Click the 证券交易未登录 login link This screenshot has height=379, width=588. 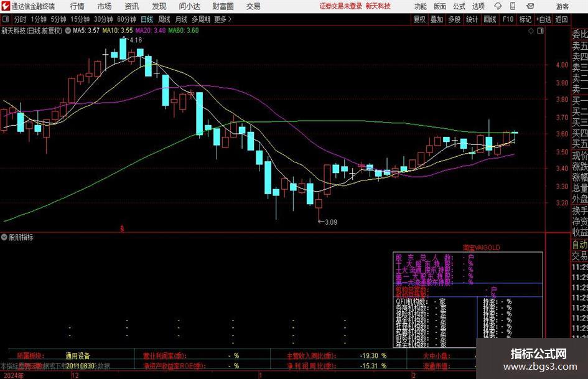(341, 6)
